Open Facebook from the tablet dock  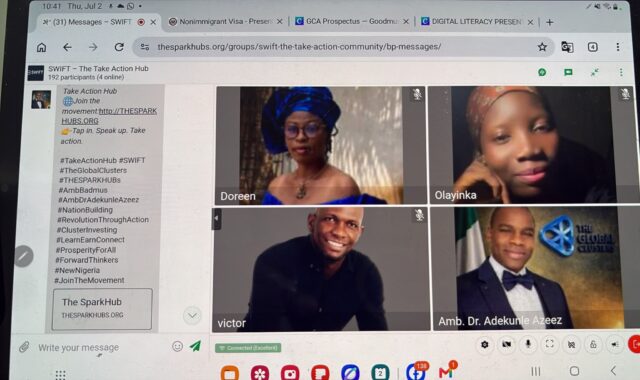[x=415, y=372]
